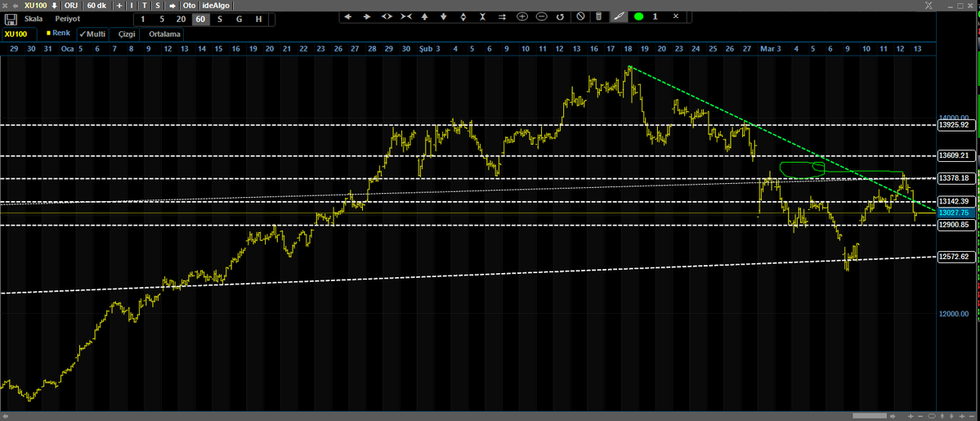980x421 pixels.
Task: Select the G daily period button
Action: click(239, 20)
